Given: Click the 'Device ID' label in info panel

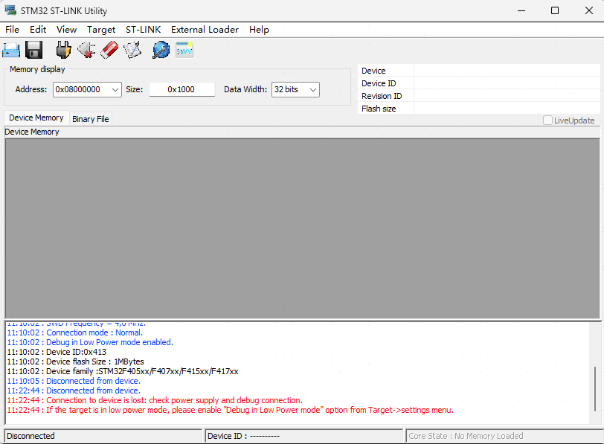Looking at the screenshot, I should pyautogui.click(x=379, y=83).
